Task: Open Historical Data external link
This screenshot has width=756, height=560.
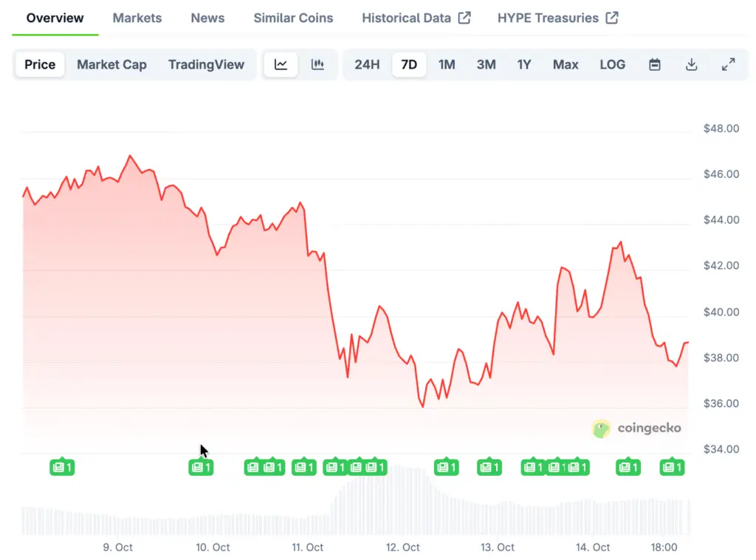Action: click(416, 18)
